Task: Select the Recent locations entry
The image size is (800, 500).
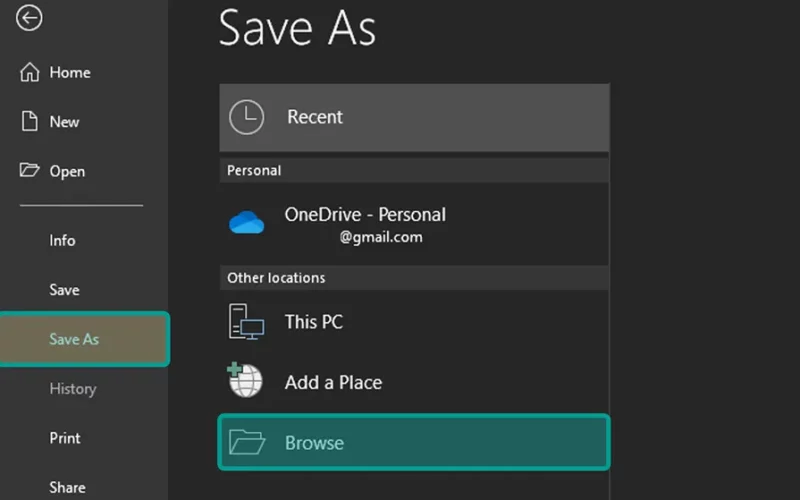Action: coord(414,117)
